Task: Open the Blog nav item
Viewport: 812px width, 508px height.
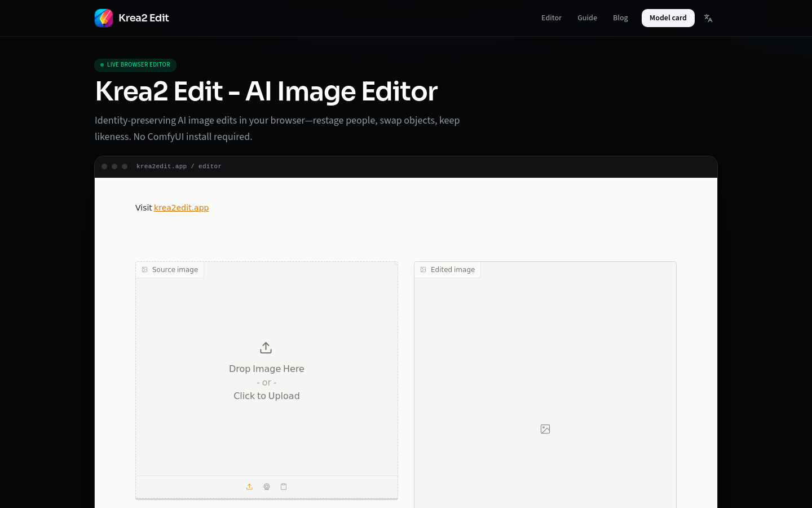Action: pos(620,18)
